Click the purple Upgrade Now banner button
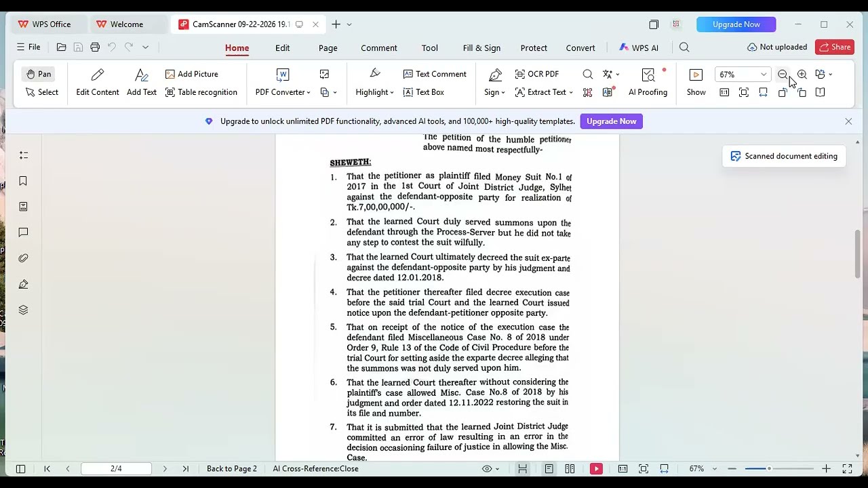 pyautogui.click(x=611, y=121)
